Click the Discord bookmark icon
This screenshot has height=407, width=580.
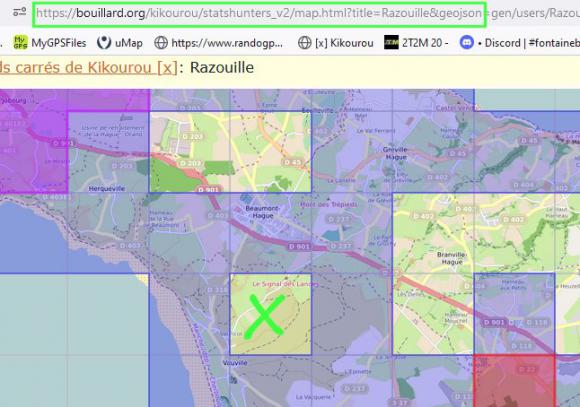(x=466, y=43)
